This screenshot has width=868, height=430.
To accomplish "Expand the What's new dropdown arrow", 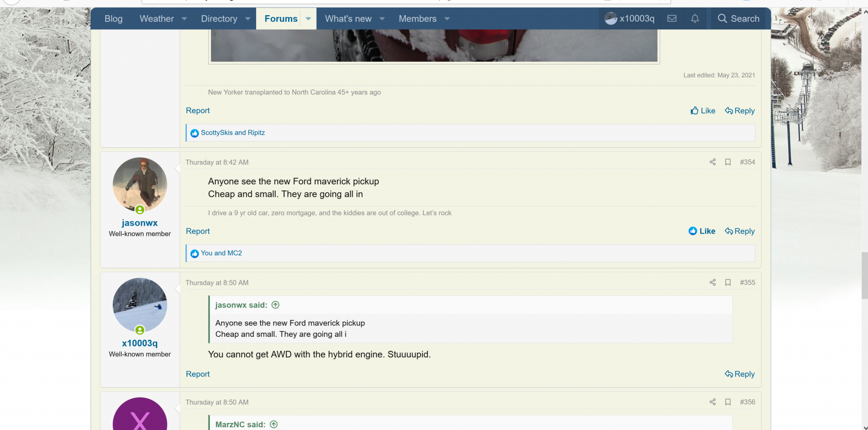I will (382, 19).
